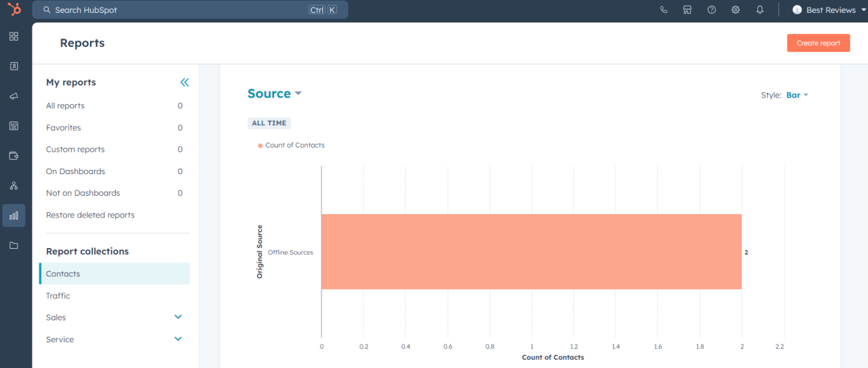Click the HubSpot sprocket logo
The width and height of the screenshot is (868, 368).
14,9
